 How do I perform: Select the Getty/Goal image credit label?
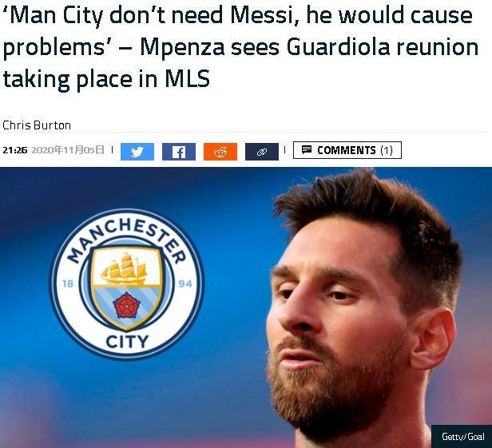tap(462, 437)
